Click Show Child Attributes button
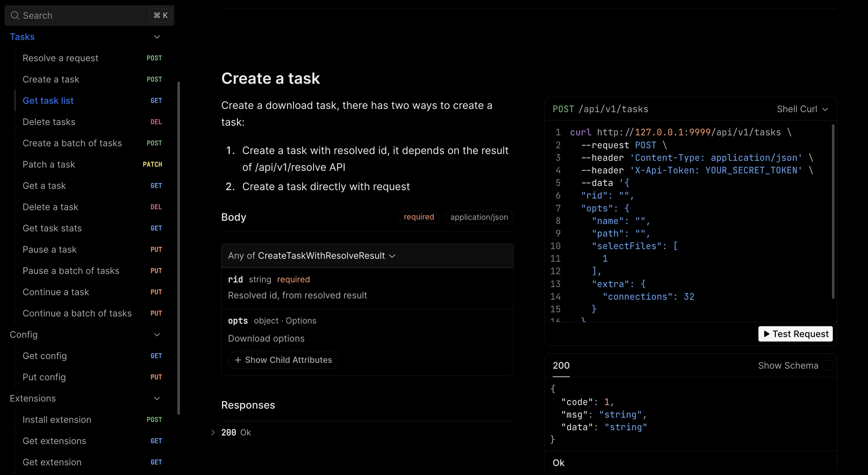The image size is (868, 475). (283, 360)
